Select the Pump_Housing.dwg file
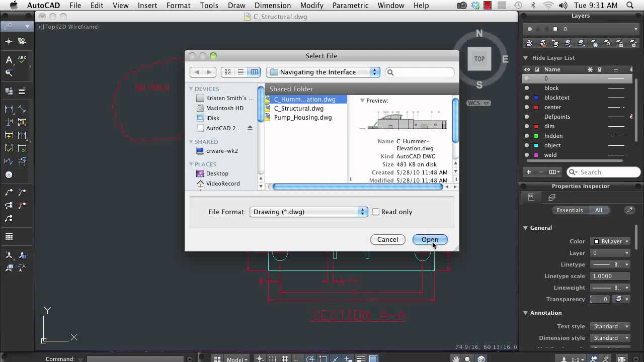The width and height of the screenshot is (644, 362). [303, 117]
